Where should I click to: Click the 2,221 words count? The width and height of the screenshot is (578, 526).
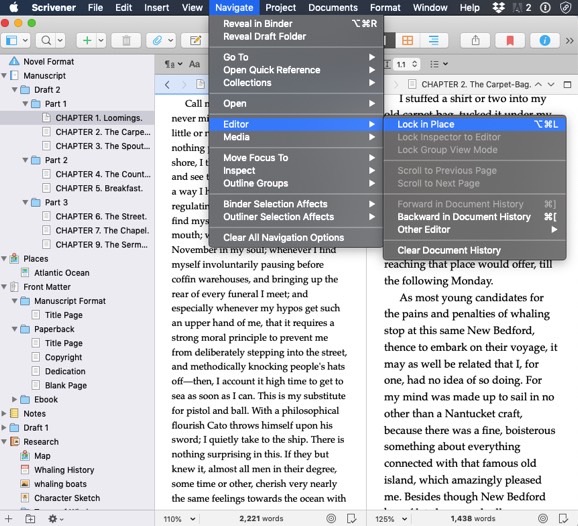tap(261, 519)
